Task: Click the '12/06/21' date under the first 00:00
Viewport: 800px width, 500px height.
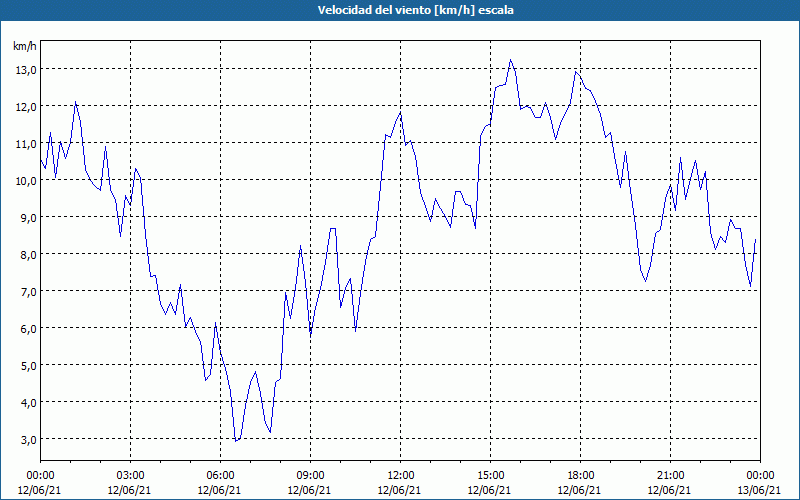Action: (x=39, y=490)
